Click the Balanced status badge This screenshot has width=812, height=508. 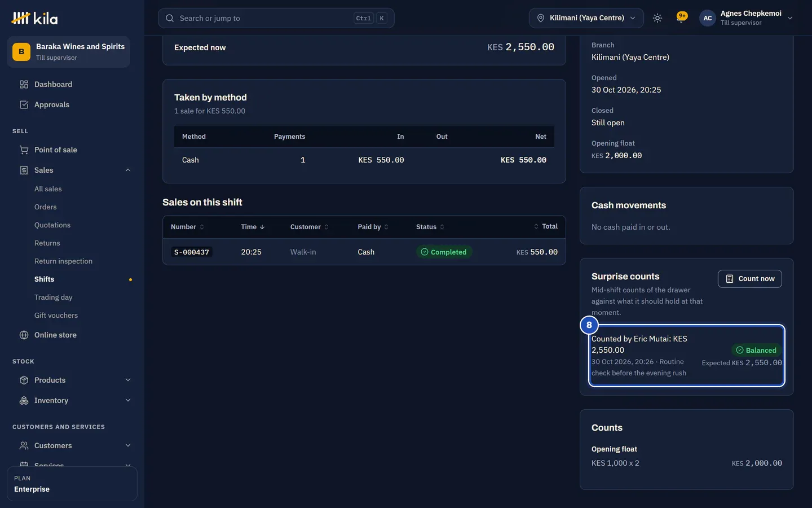click(756, 351)
